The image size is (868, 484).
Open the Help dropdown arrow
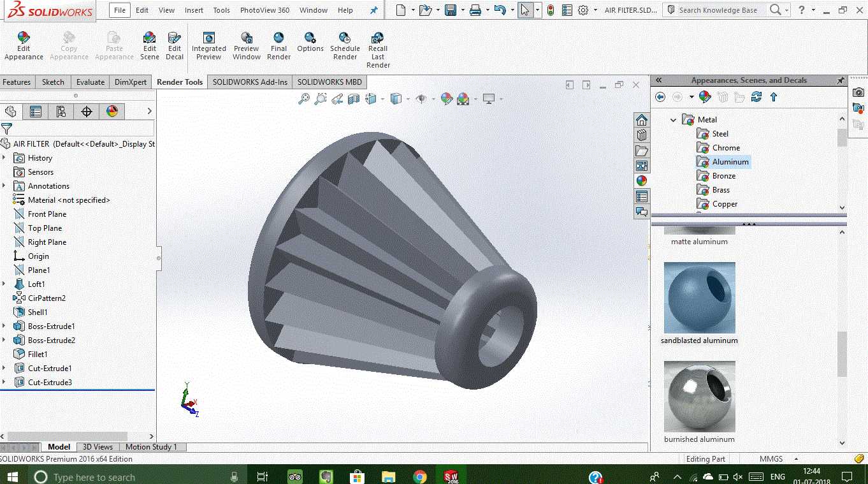[814, 10]
